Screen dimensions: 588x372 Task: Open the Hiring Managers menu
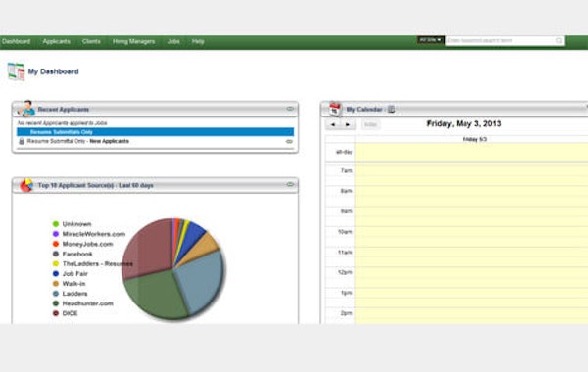coord(133,41)
